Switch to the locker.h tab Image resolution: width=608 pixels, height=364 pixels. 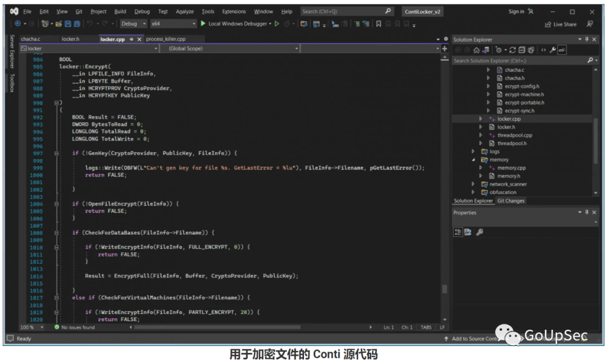(70, 39)
